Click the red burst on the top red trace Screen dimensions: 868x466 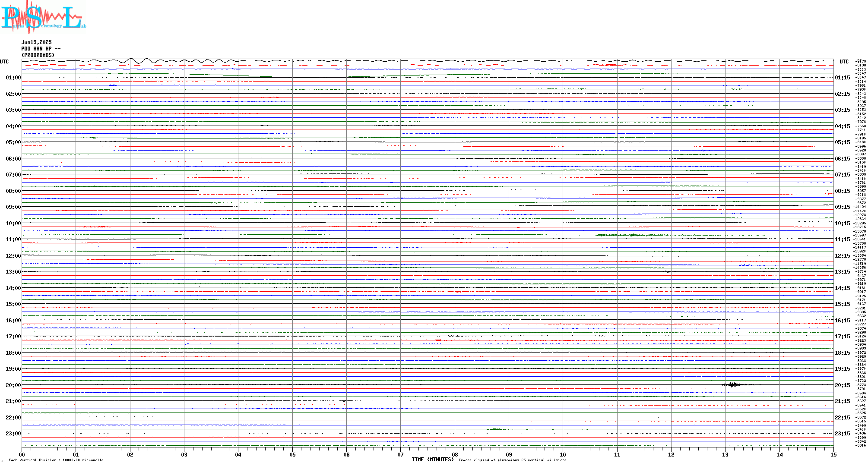pos(610,65)
